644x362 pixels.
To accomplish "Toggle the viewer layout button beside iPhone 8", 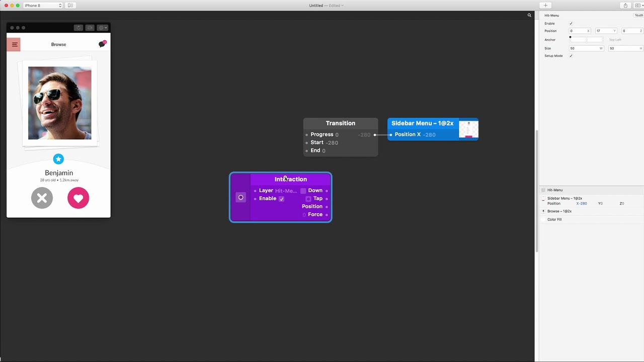I will 70,6.
